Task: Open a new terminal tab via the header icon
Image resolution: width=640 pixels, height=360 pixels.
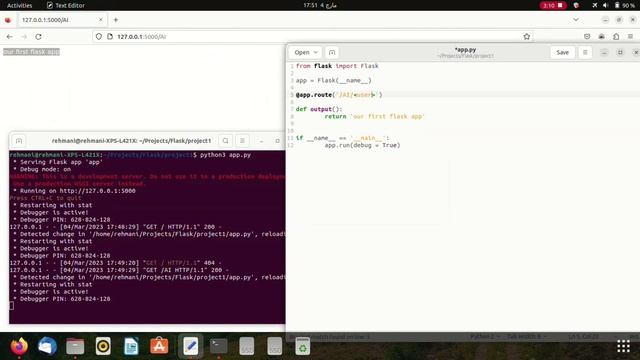Action: pos(19,141)
